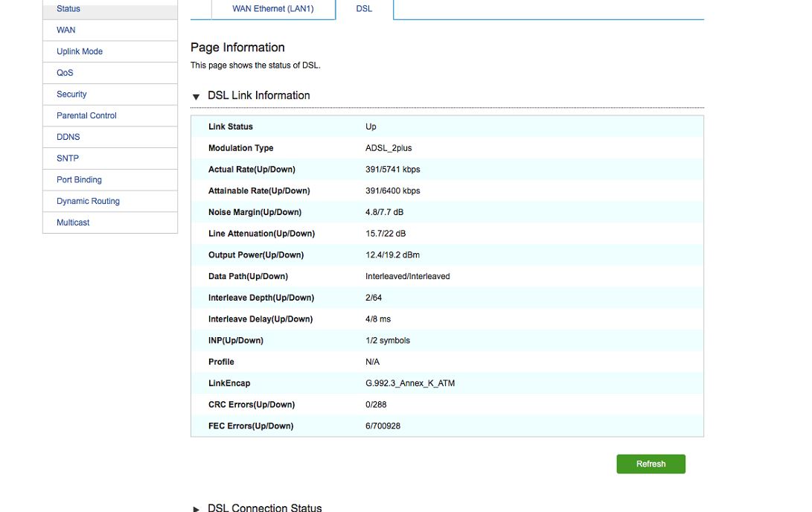Navigate to Parental Control
Screen dimensions: 812x512
pos(86,116)
